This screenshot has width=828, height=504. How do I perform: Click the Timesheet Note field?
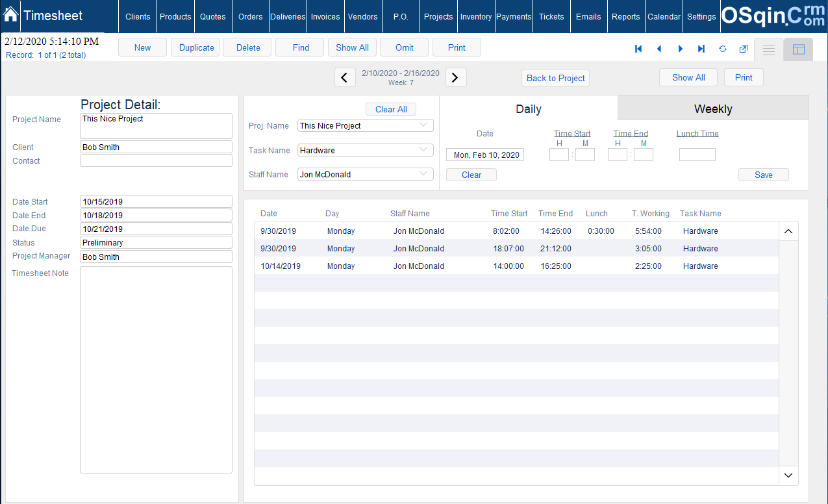tap(156, 370)
